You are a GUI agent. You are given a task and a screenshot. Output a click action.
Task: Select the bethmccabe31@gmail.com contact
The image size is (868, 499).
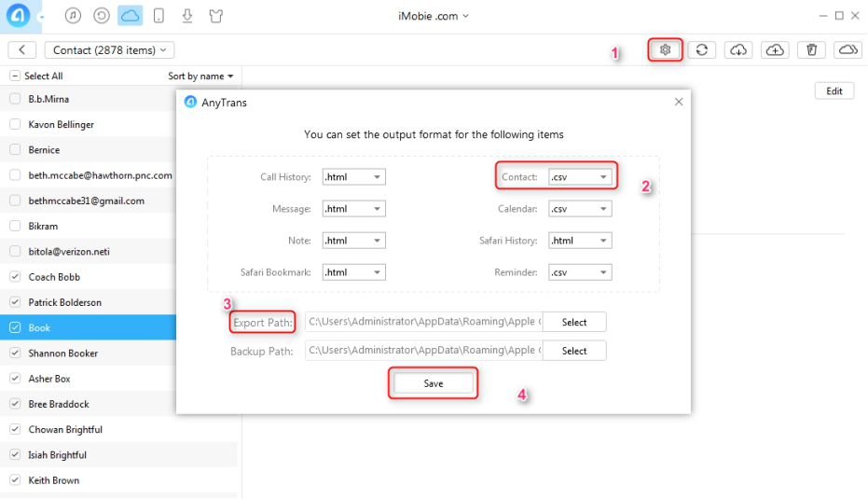click(88, 201)
